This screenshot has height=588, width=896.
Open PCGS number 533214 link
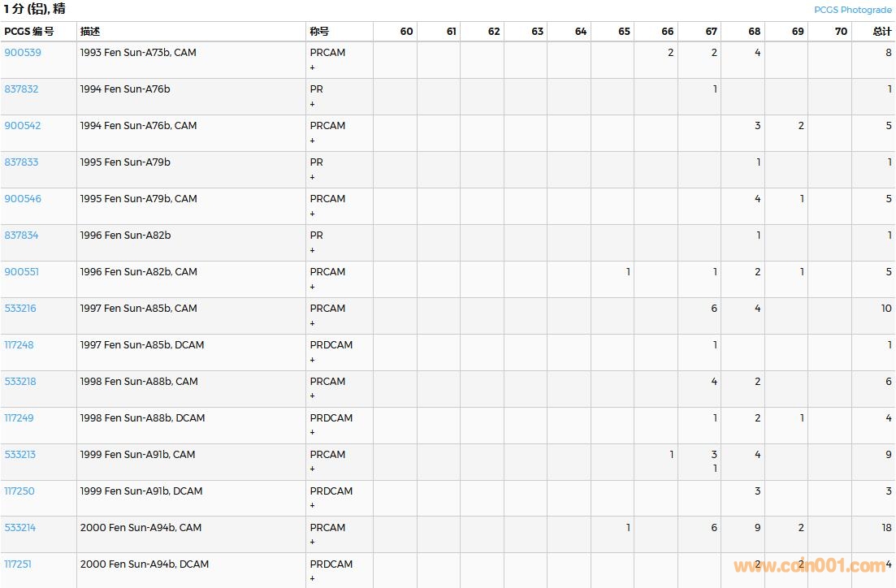click(x=20, y=528)
